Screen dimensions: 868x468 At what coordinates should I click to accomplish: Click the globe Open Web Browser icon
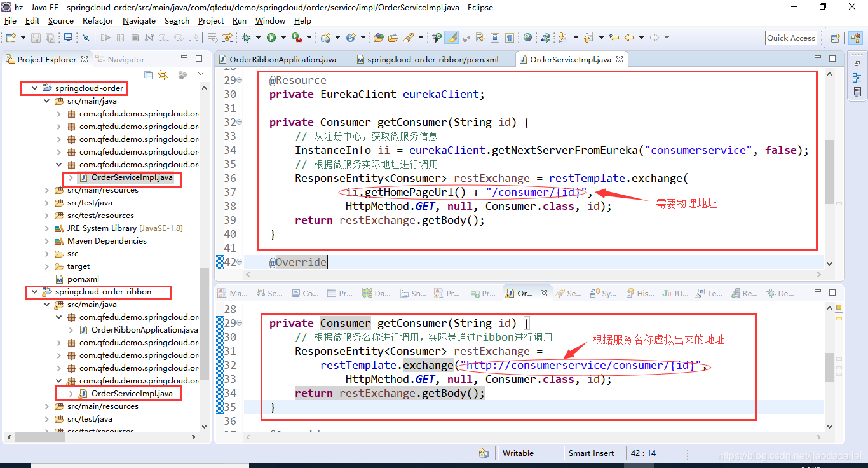pos(527,37)
